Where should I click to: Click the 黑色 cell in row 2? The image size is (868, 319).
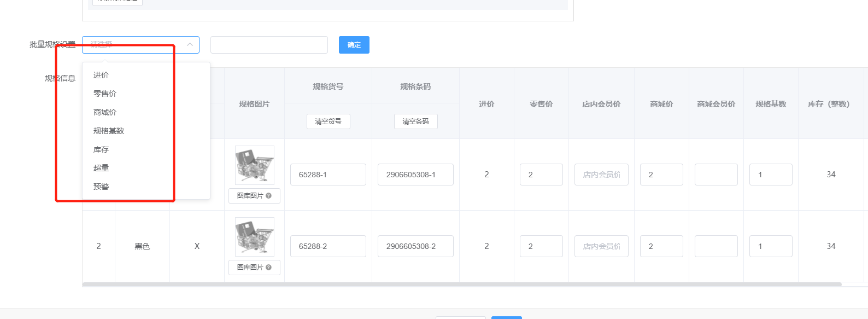coord(142,246)
